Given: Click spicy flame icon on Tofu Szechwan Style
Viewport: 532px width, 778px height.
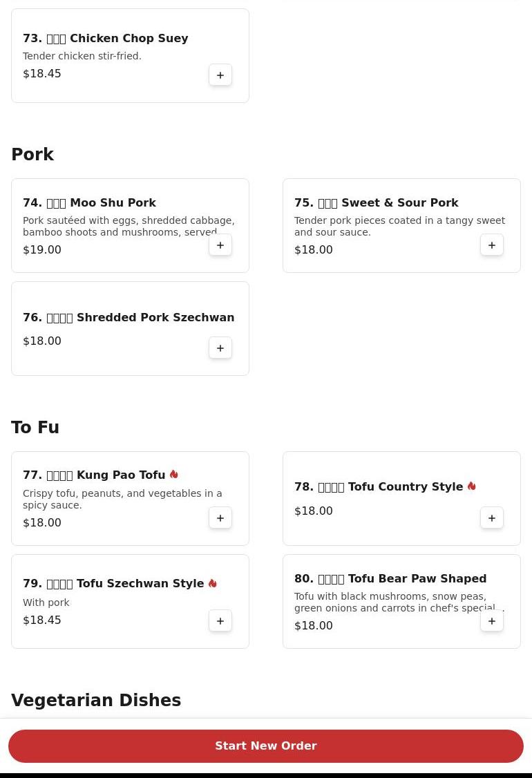Looking at the screenshot, I should (213, 584).
